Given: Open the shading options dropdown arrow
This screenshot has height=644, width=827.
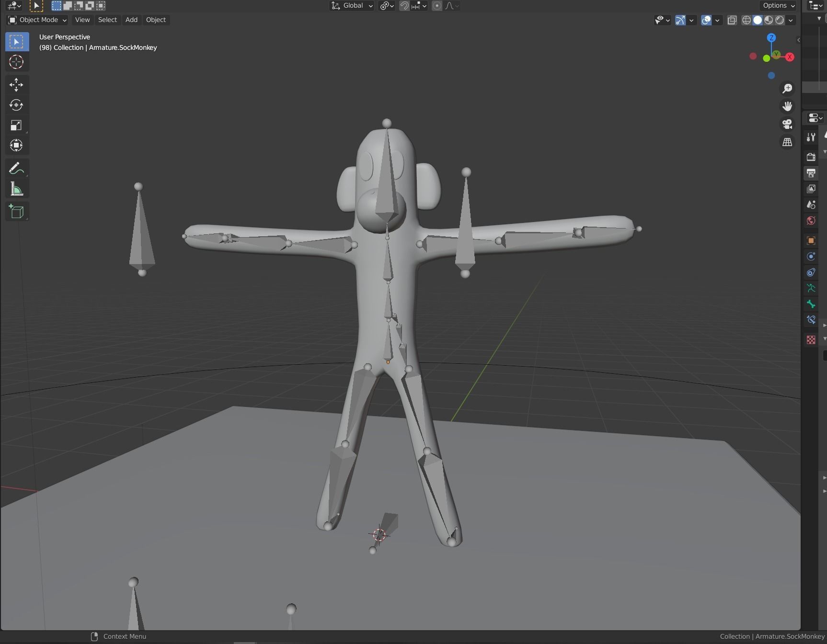Looking at the screenshot, I should click(791, 20).
